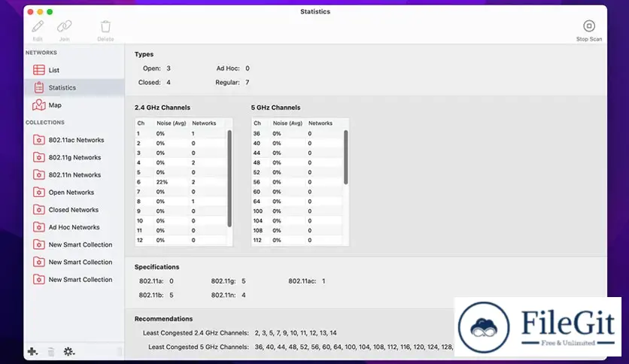Open the Map view in the sidebar
Image resolution: width=629 pixels, height=364 pixels.
pos(74,105)
